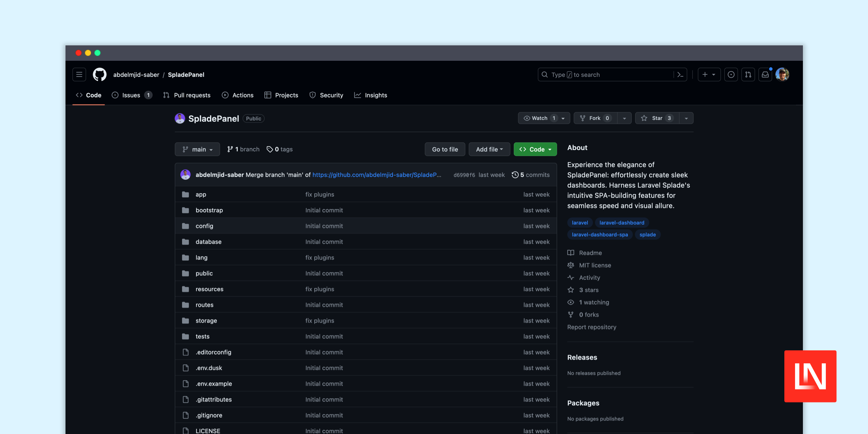Open the .gitattributes file
The image size is (868, 434).
point(214,400)
